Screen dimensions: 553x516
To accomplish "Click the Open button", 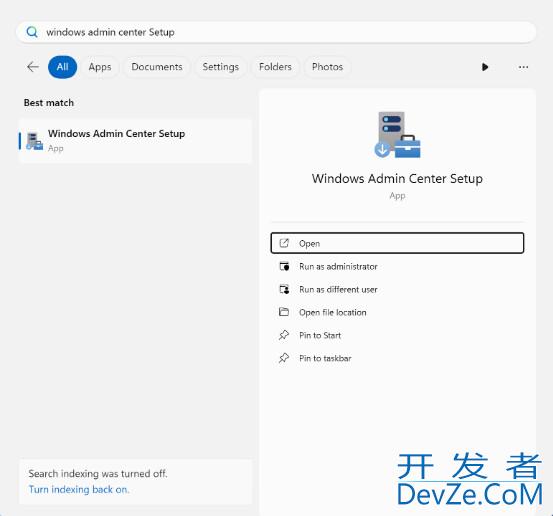I will [397, 243].
